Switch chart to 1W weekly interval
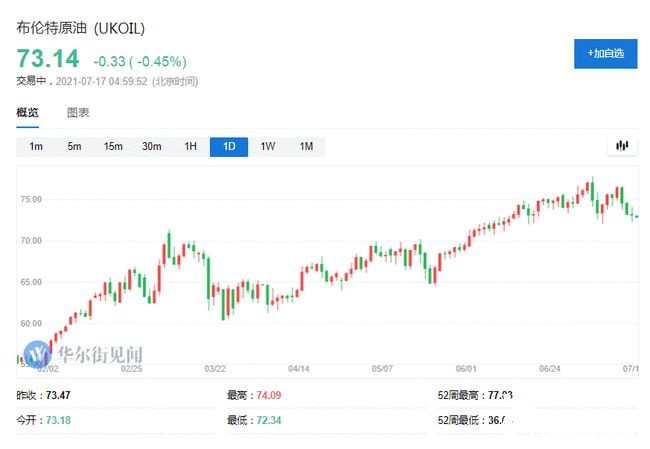This screenshot has height=449, width=650. (x=268, y=147)
